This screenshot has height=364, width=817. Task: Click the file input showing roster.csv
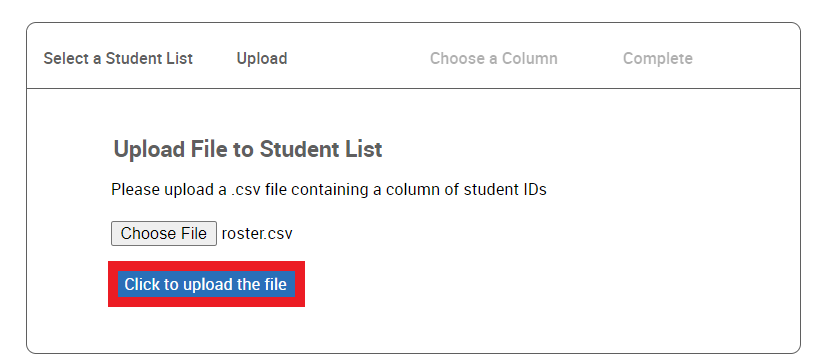pos(202,233)
